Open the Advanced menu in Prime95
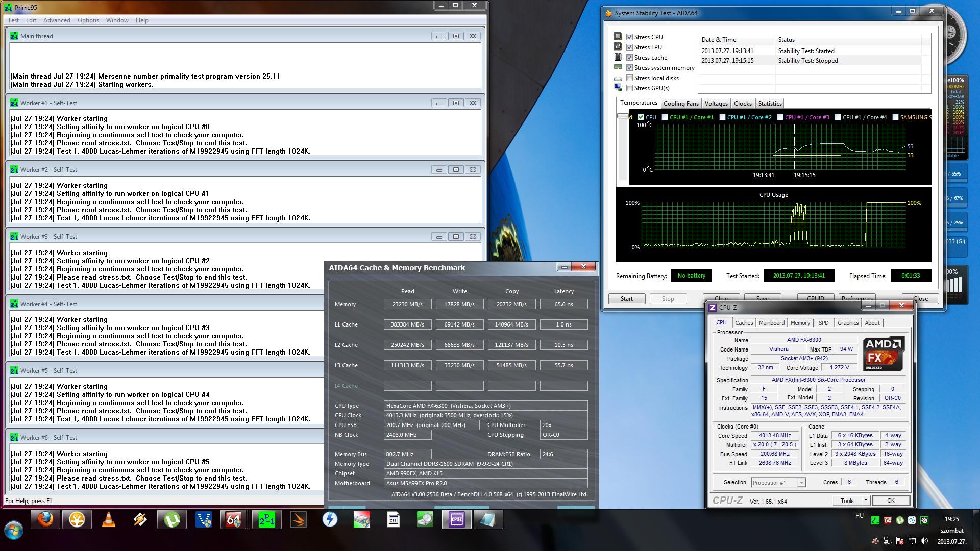 coord(57,20)
